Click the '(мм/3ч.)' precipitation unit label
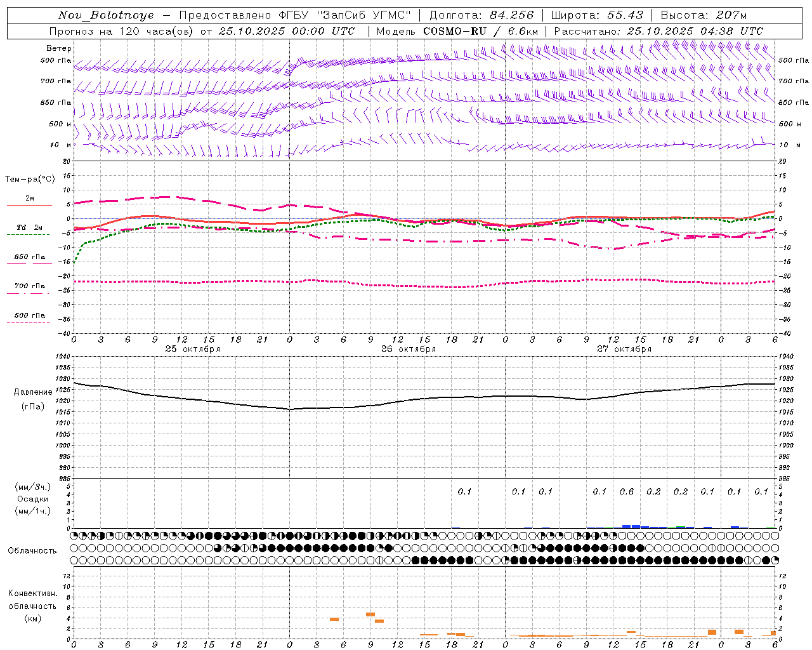Viewport: 812px width, 650px height. click(x=33, y=487)
